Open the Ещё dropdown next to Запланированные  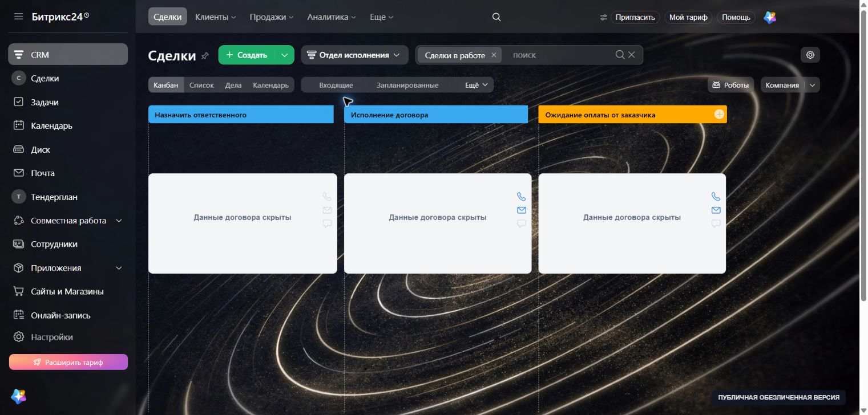pyautogui.click(x=476, y=85)
